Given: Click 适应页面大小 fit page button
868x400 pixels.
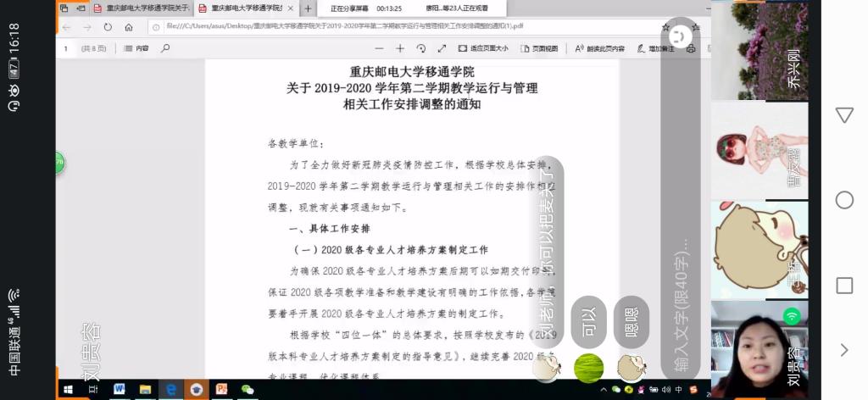Looking at the screenshot, I should [483, 48].
